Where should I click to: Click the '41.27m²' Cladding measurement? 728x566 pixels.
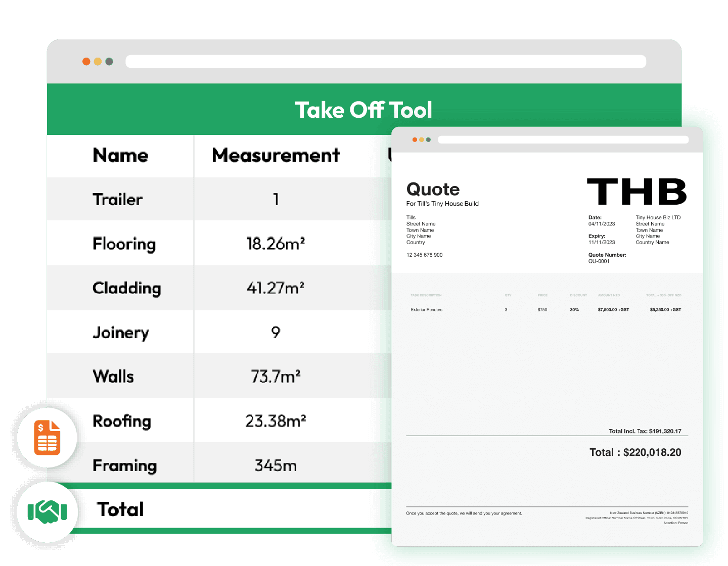click(276, 288)
